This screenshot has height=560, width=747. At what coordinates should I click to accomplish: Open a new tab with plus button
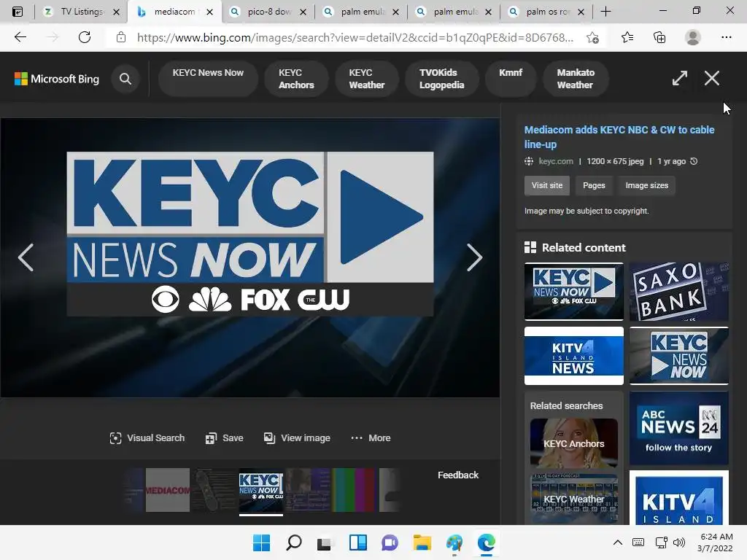pyautogui.click(x=605, y=12)
